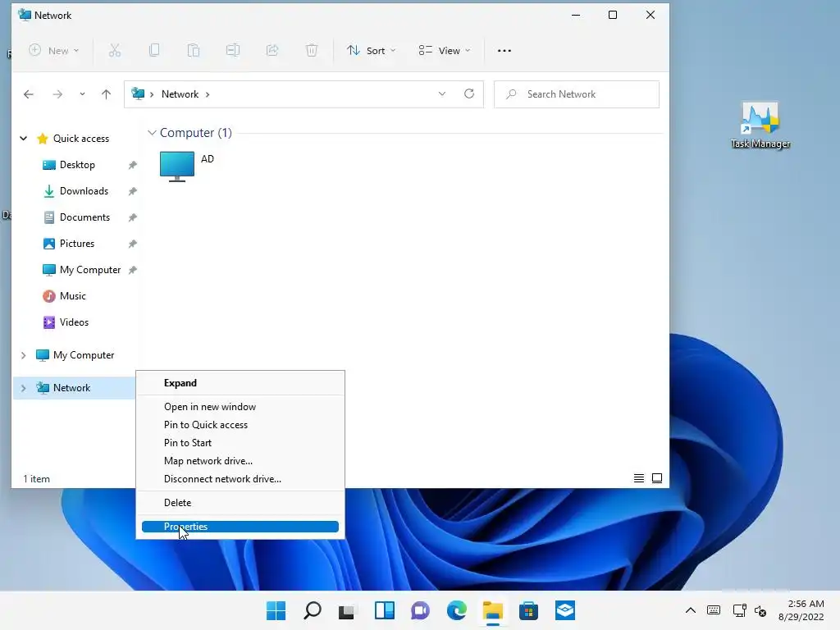Open Pictures in Quick access
This screenshot has width=840, height=630.
[77, 243]
